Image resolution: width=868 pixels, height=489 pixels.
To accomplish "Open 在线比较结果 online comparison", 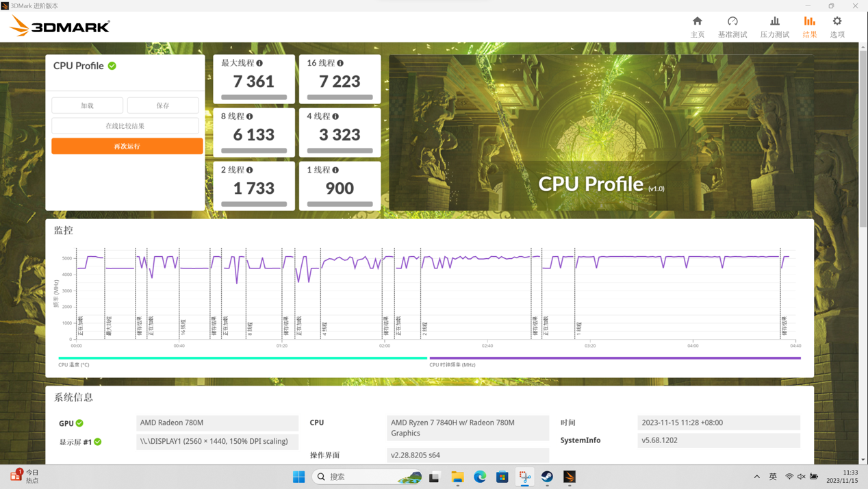I will click(125, 126).
